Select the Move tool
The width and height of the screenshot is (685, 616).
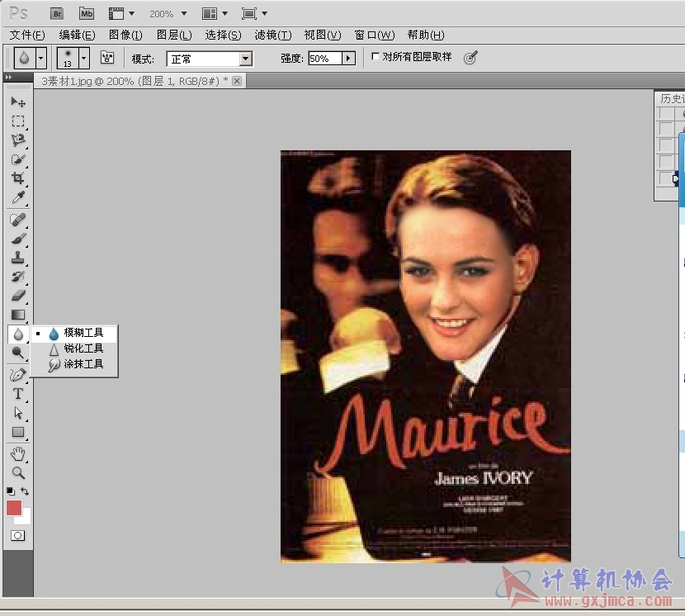(x=18, y=102)
